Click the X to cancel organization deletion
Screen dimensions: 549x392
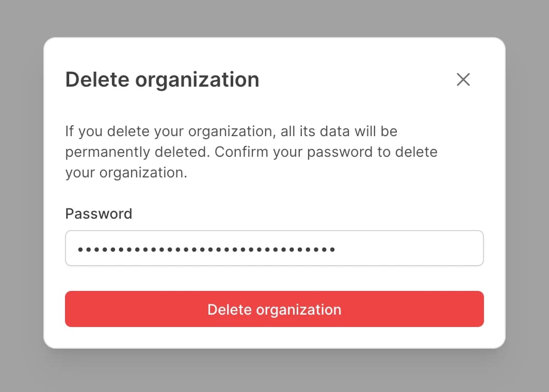463,79
